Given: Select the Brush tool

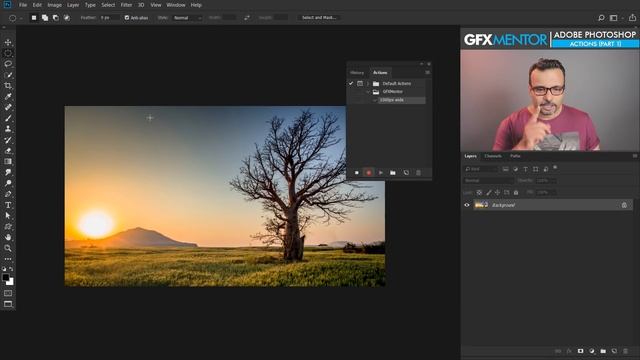Looking at the screenshot, I should click(8, 118).
